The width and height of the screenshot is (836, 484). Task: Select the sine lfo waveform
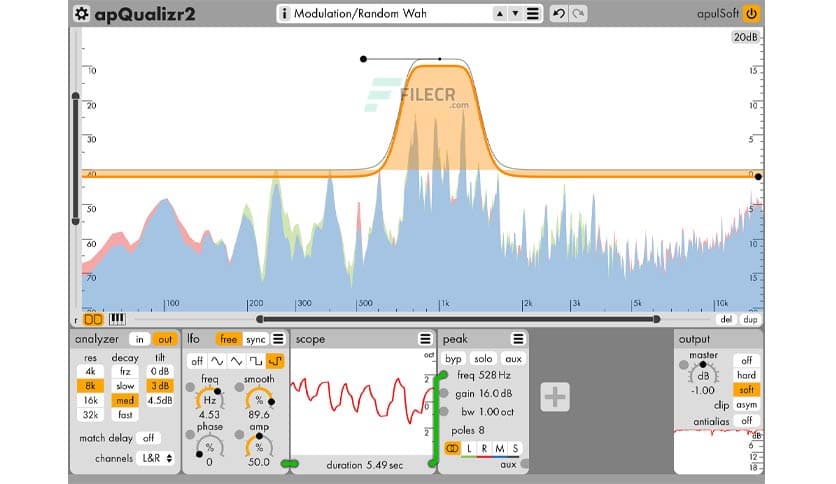[217, 361]
